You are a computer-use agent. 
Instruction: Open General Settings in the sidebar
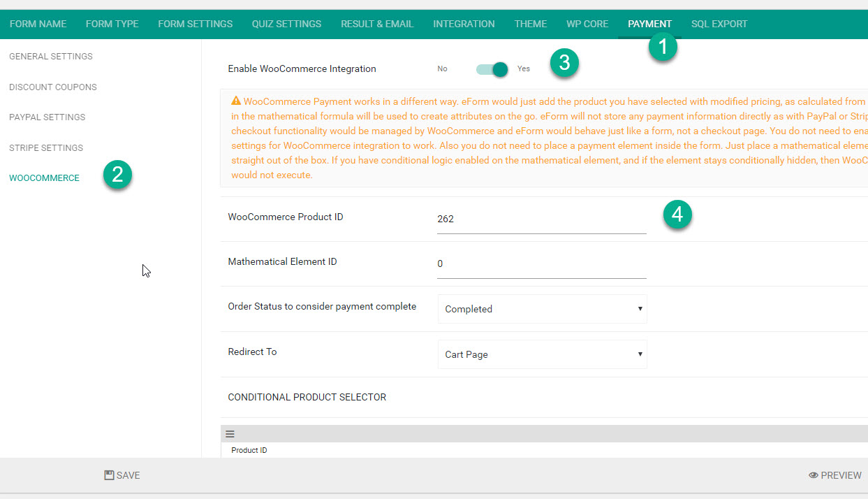coord(51,57)
